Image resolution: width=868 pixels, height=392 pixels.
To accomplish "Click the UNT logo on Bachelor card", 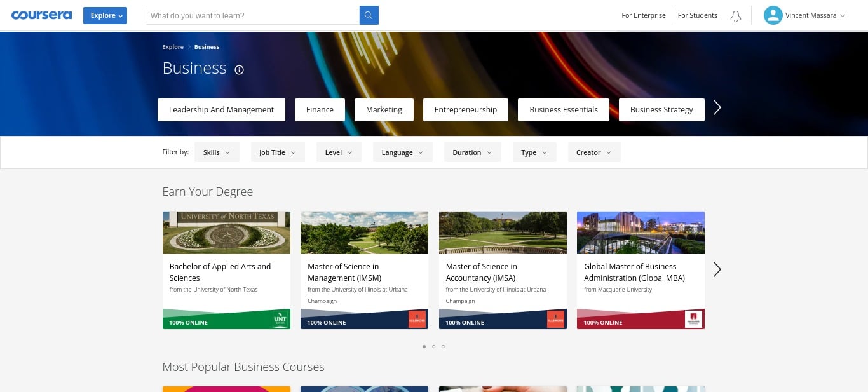I will point(280,319).
